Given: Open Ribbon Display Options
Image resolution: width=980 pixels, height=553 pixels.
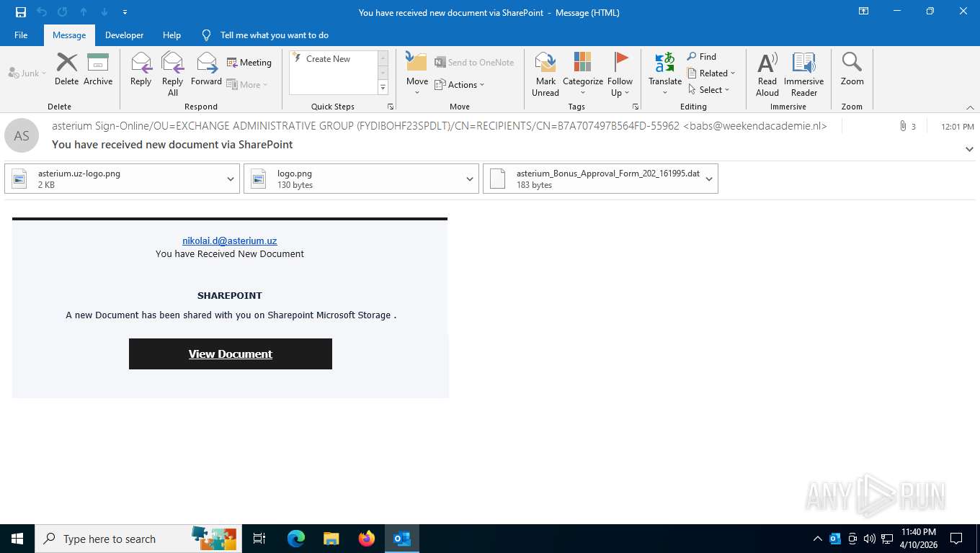Looking at the screenshot, I should click(863, 12).
